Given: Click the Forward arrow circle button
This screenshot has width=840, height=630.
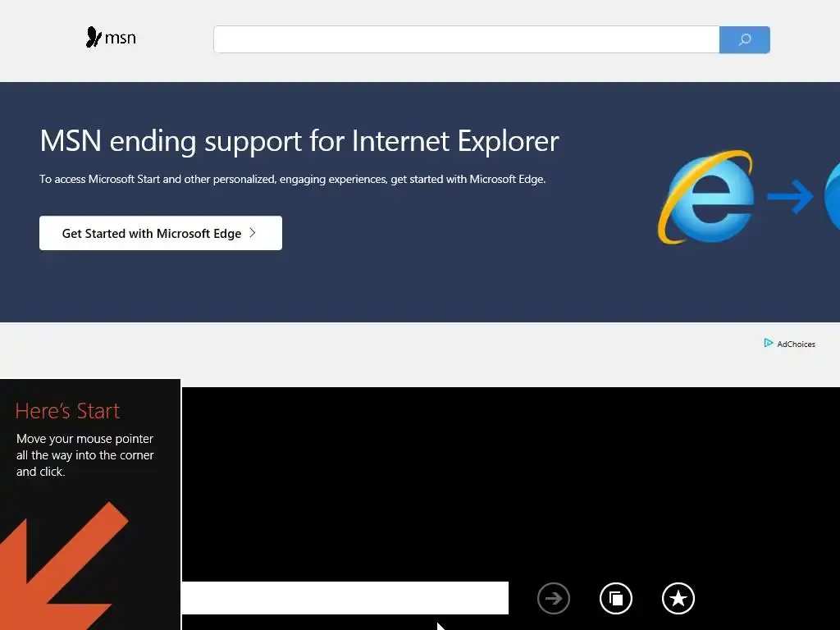Looking at the screenshot, I should 554,598.
